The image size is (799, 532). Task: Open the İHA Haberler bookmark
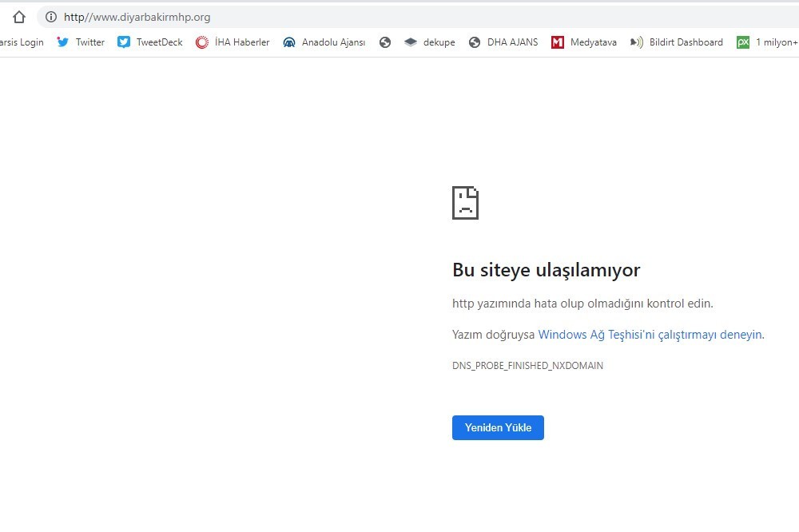[233, 42]
